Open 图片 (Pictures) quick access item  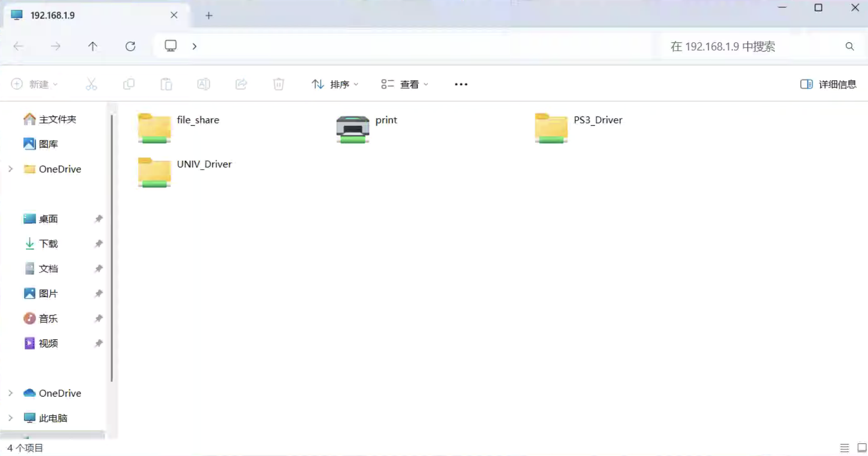pos(41,293)
